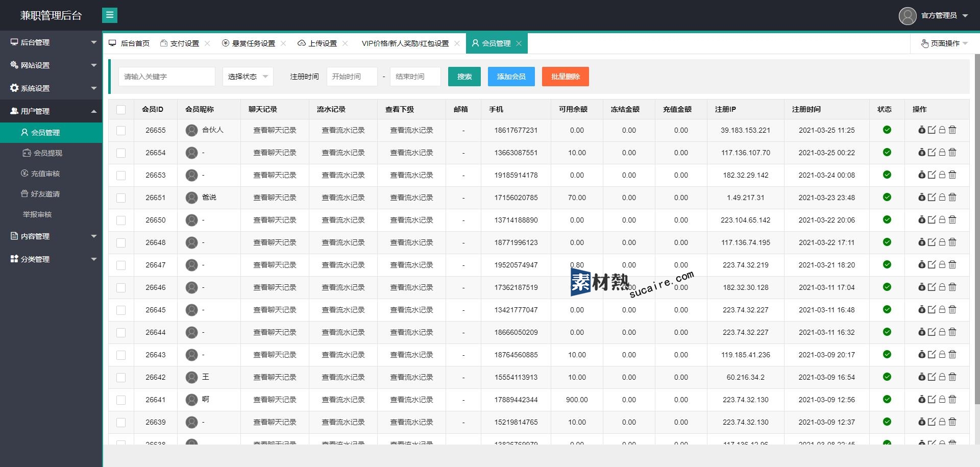Close the 上传设置 tab
Image resolution: width=980 pixels, height=467 pixels.
pyautogui.click(x=345, y=43)
